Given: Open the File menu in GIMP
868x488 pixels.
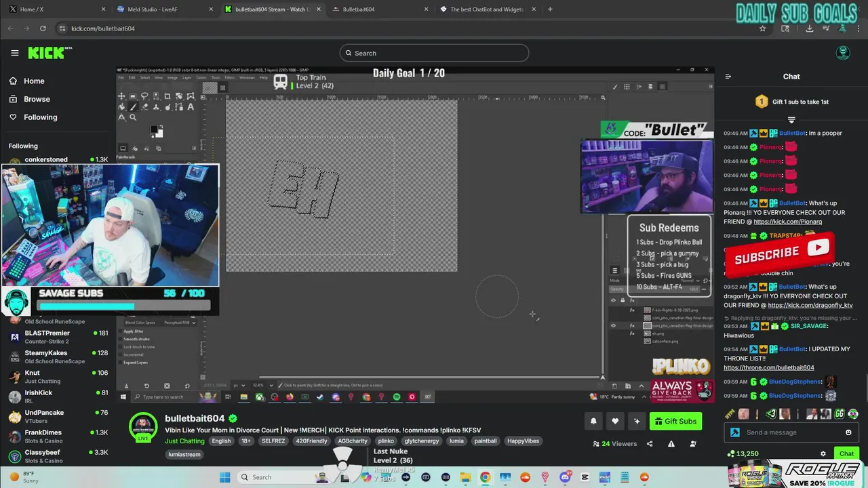Looking at the screenshot, I should pos(121,77).
